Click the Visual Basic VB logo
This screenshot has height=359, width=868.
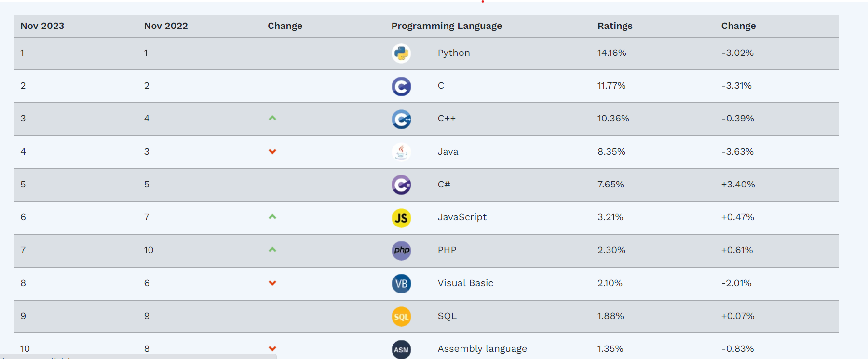click(x=401, y=283)
